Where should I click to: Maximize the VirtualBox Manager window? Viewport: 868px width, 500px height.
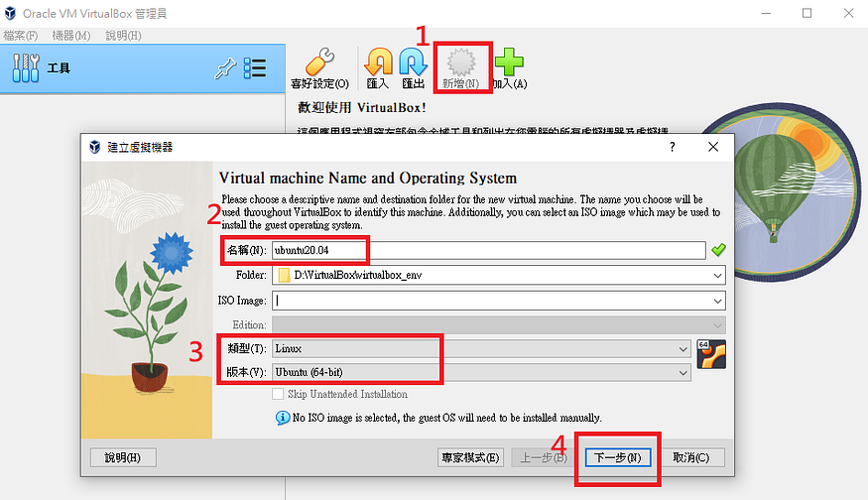click(807, 13)
